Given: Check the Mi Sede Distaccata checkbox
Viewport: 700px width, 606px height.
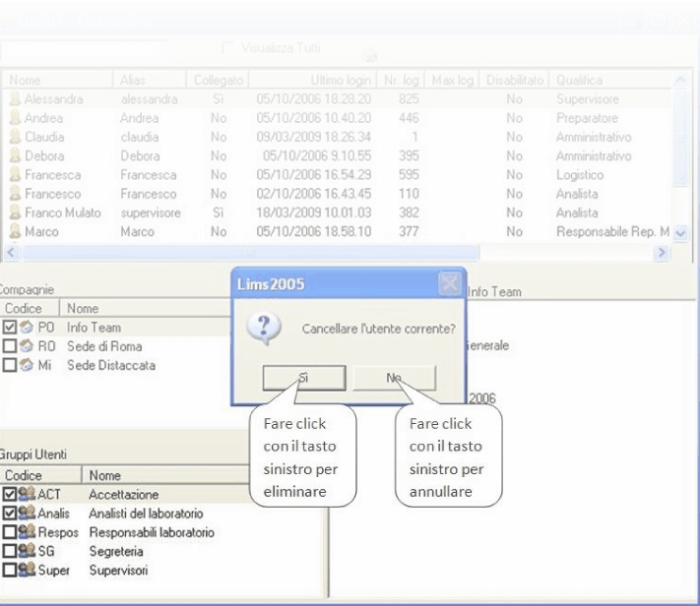Looking at the screenshot, I should [x=10, y=365].
